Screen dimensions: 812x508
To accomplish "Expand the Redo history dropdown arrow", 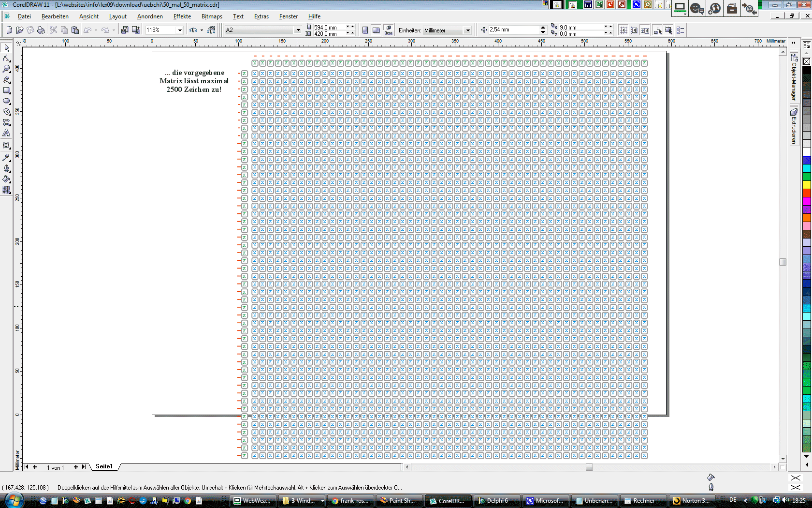I will coord(114,30).
